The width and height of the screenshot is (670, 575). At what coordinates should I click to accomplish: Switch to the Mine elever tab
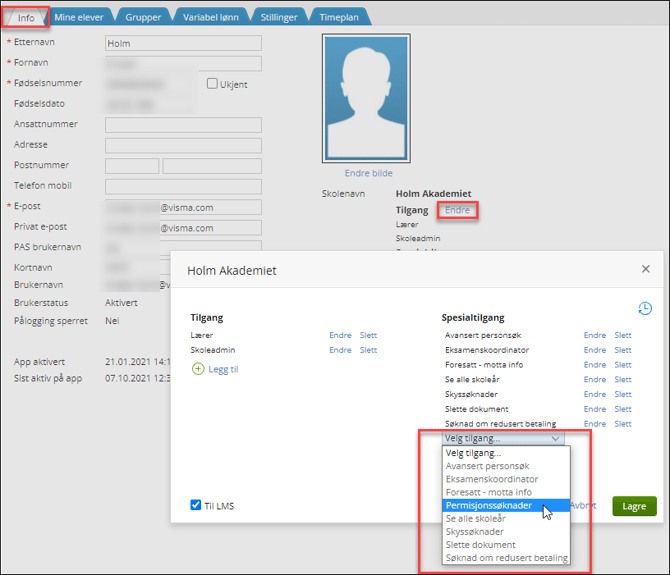(81, 17)
